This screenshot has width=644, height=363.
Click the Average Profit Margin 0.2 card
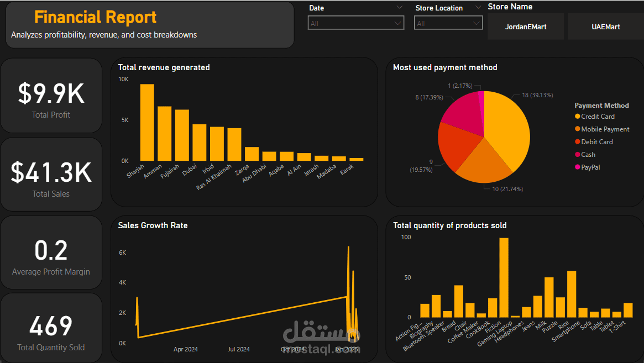51,252
